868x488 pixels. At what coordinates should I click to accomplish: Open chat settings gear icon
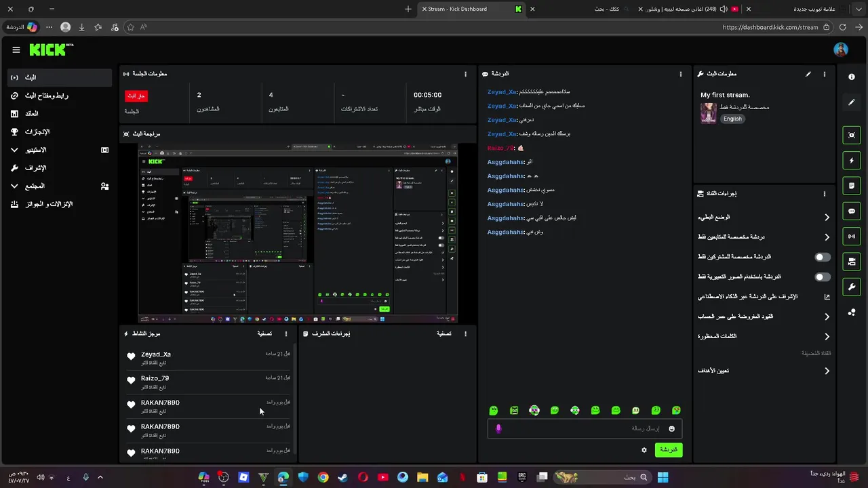[x=644, y=449]
